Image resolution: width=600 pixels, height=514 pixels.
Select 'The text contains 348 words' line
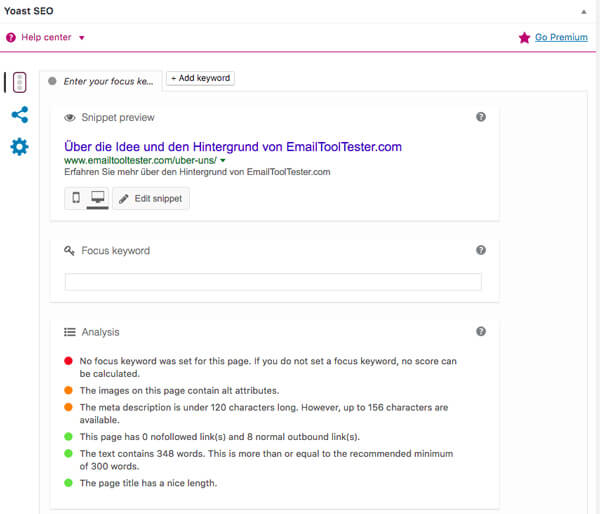coord(266,460)
